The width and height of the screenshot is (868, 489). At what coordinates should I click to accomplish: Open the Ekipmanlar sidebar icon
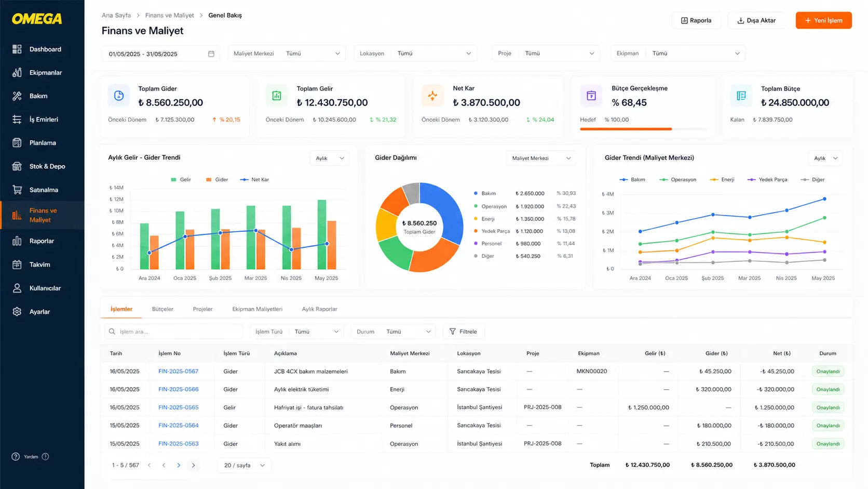[17, 73]
